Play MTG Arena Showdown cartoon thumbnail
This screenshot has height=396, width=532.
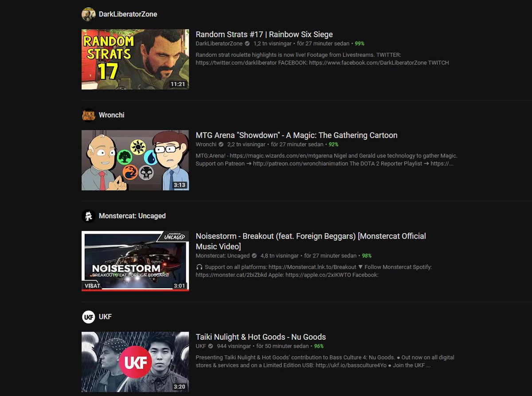[135, 160]
